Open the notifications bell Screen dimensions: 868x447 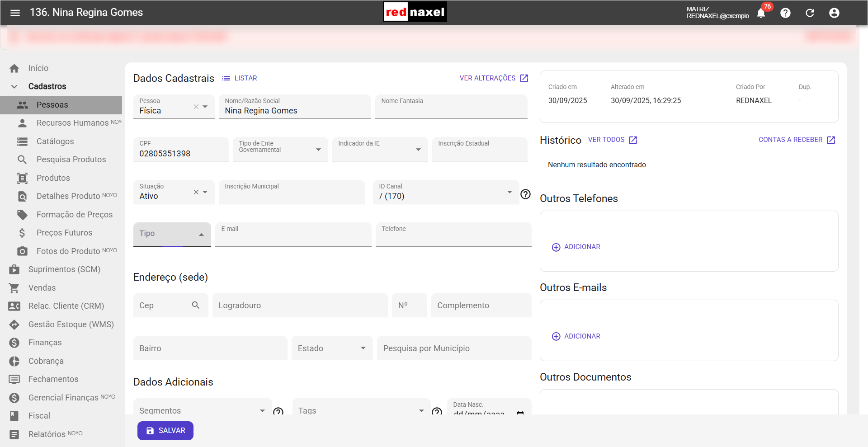pos(761,13)
